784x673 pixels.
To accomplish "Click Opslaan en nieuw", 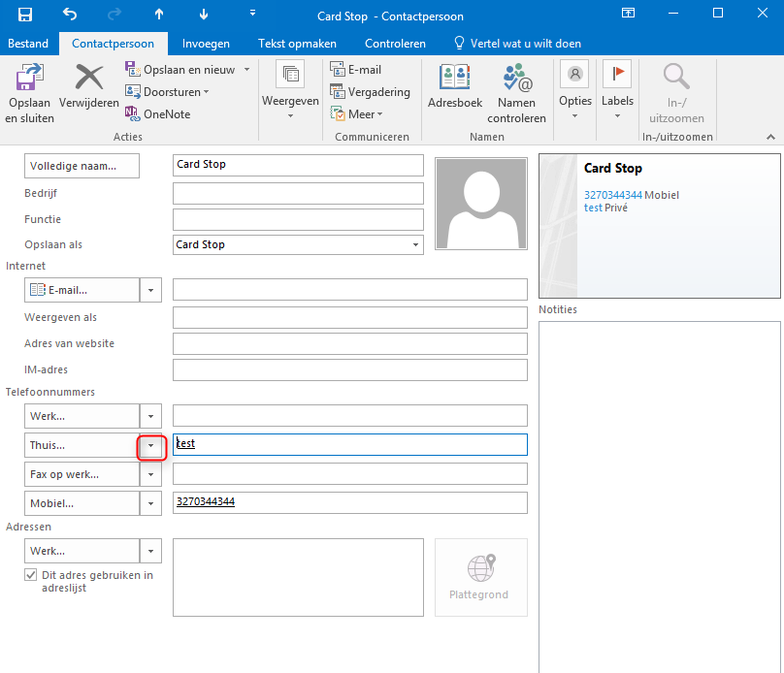I will (x=180, y=70).
